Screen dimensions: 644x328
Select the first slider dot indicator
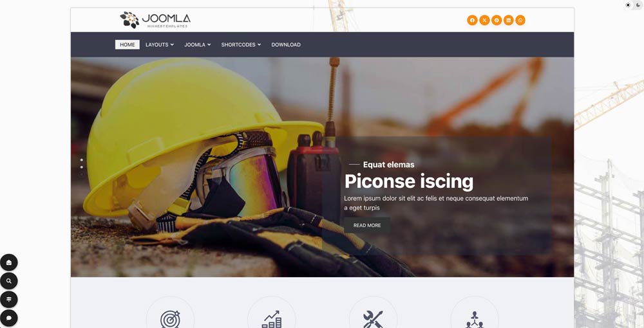pyautogui.click(x=81, y=160)
